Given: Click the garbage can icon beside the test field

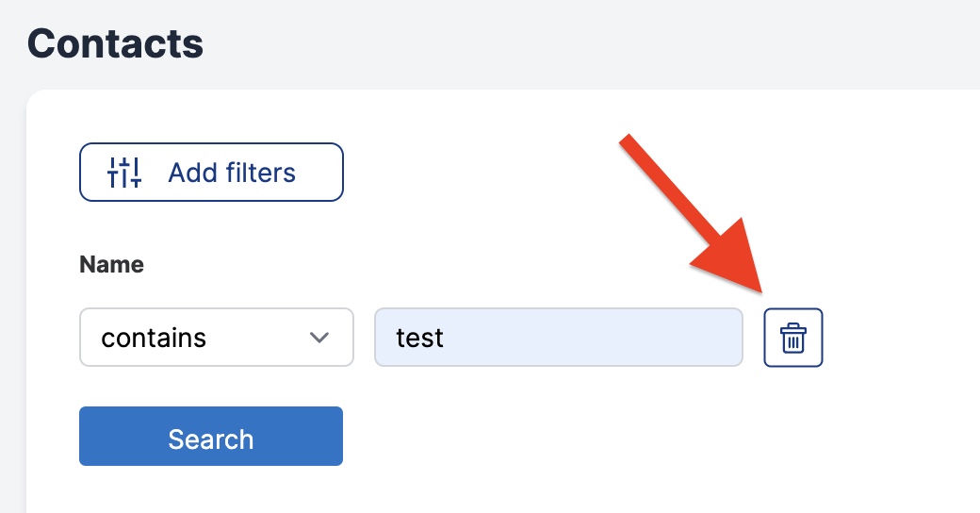Looking at the screenshot, I should point(793,338).
